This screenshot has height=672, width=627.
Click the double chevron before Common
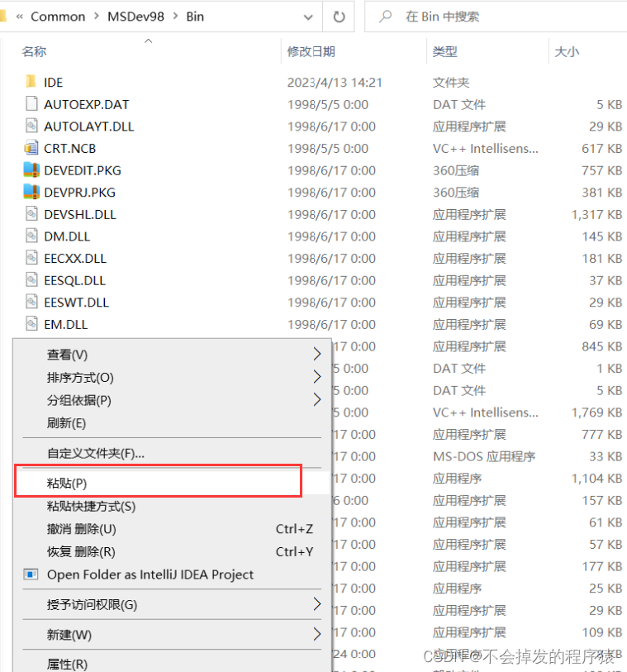(x=19, y=17)
